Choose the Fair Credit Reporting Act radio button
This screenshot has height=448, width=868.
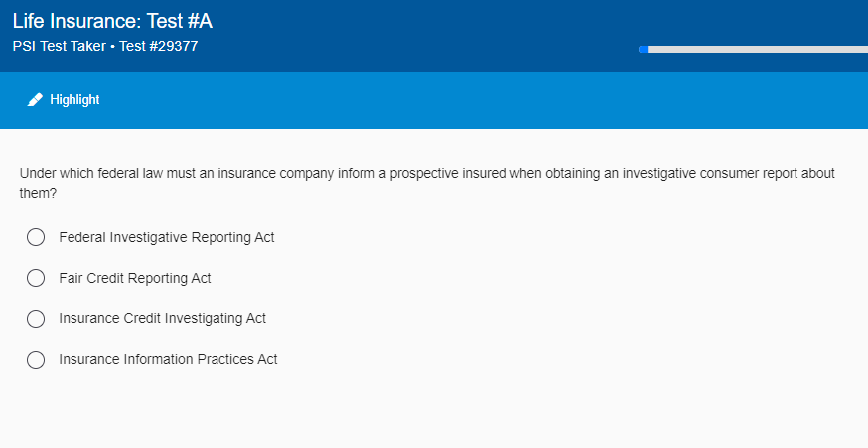tap(36, 278)
